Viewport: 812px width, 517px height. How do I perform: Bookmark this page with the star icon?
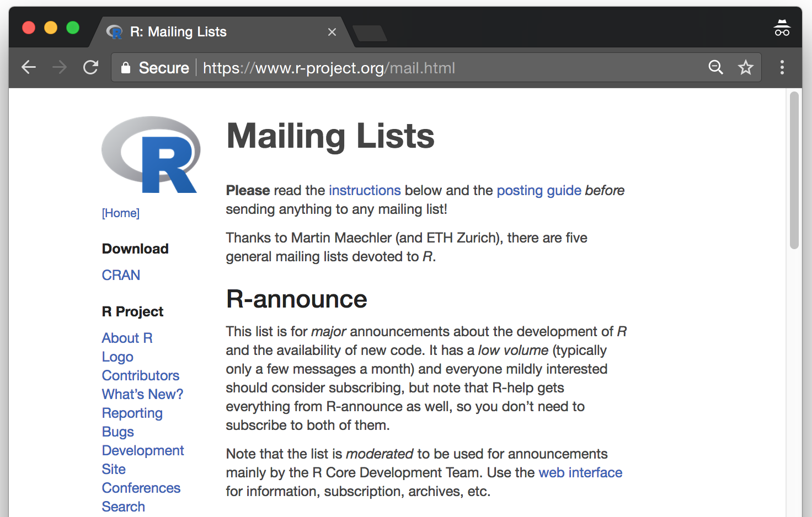746,67
